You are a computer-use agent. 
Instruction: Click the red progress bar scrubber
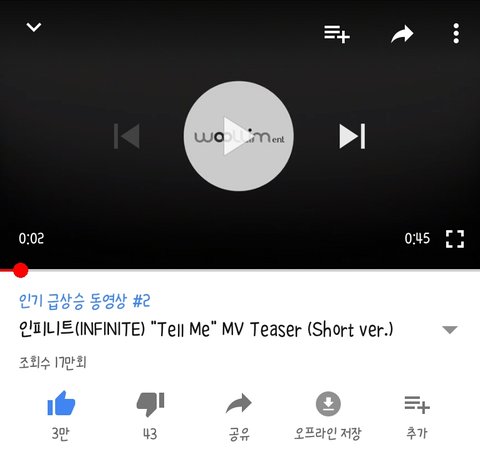click(20, 270)
